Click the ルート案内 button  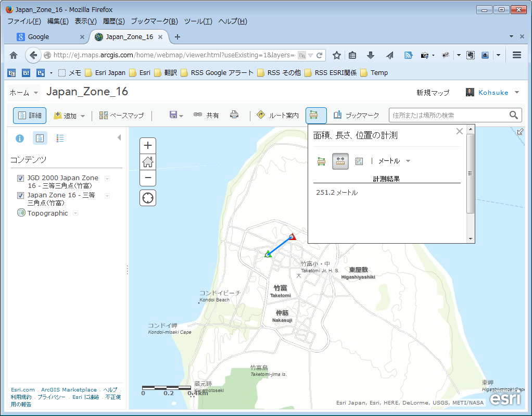(x=278, y=116)
